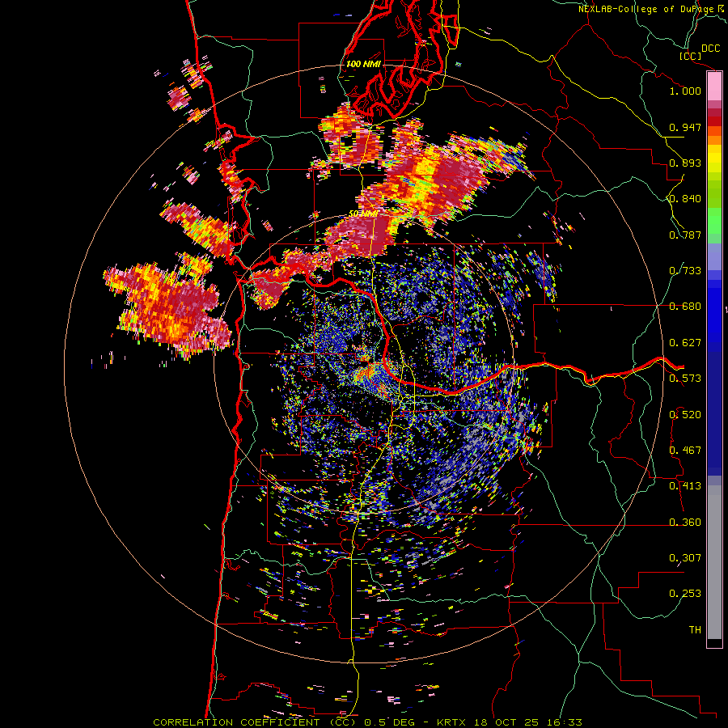The width and height of the screenshot is (728, 728).
Task: Click the NEXLAB-College of DuPage header text
Action: [x=646, y=9]
